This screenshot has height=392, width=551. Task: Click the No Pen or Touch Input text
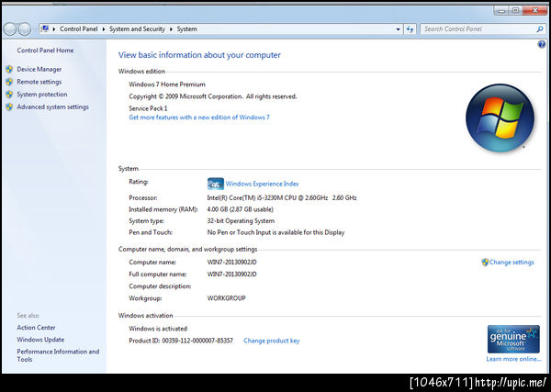tap(275, 232)
